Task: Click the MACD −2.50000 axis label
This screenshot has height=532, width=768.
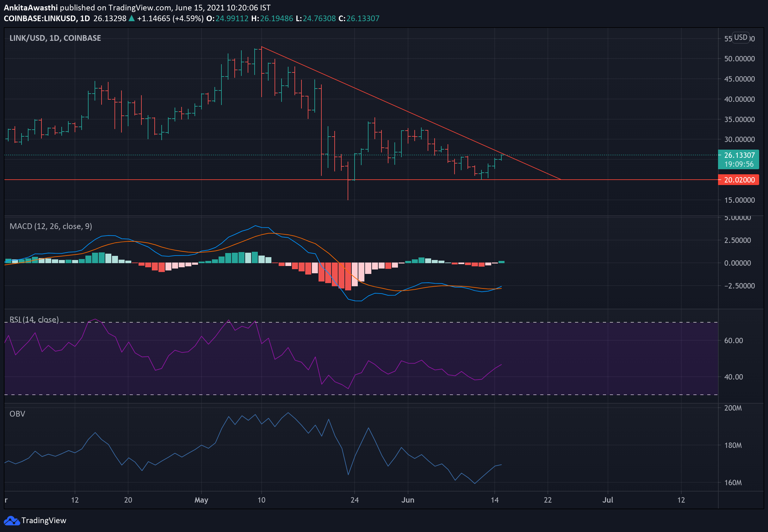Action: point(739,286)
